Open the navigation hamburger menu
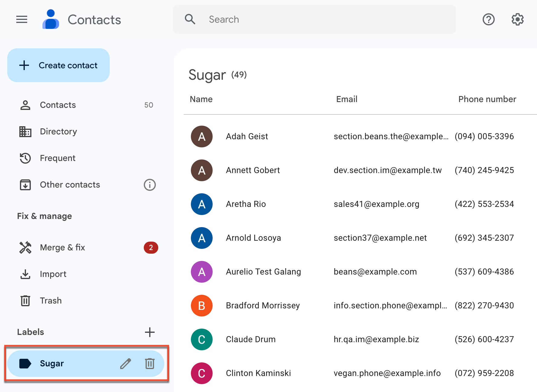The image size is (537, 392). pos(21,19)
